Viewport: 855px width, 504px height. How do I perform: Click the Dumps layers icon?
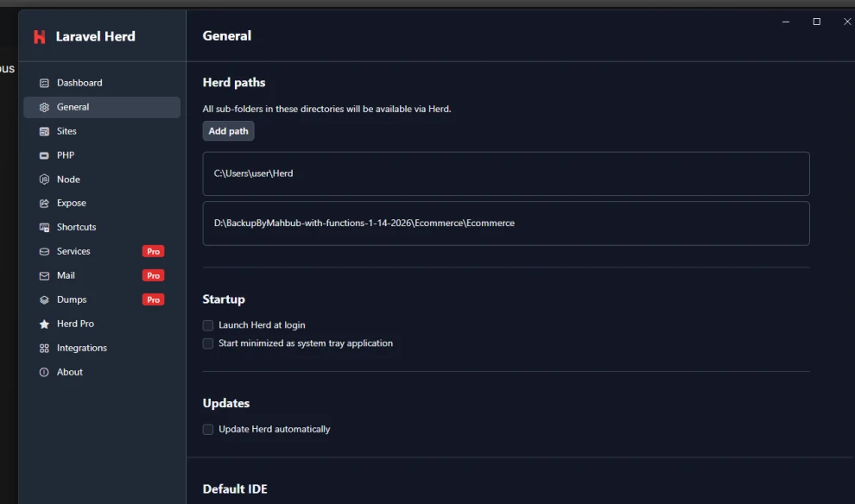[x=44, y=299]
